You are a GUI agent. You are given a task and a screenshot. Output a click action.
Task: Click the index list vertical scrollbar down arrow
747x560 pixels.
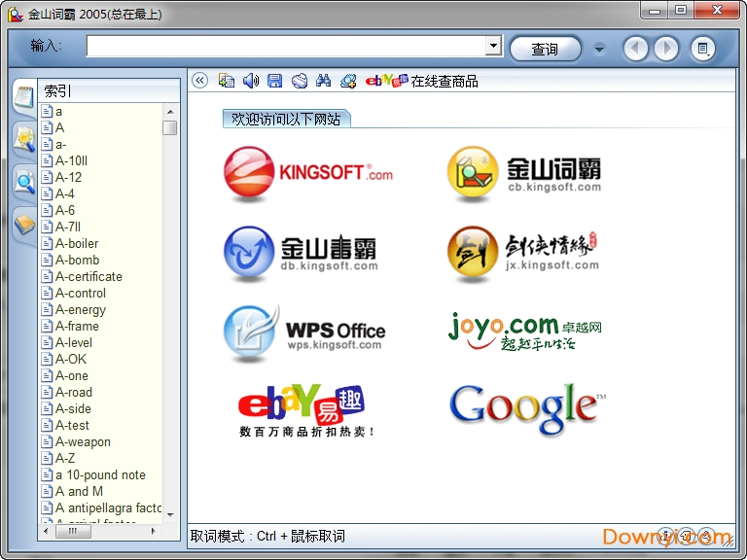170,514
